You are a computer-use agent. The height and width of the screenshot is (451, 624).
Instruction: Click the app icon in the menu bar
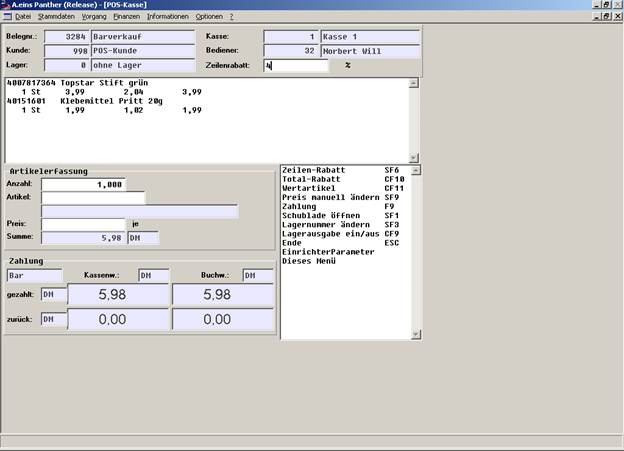point(7,16)
